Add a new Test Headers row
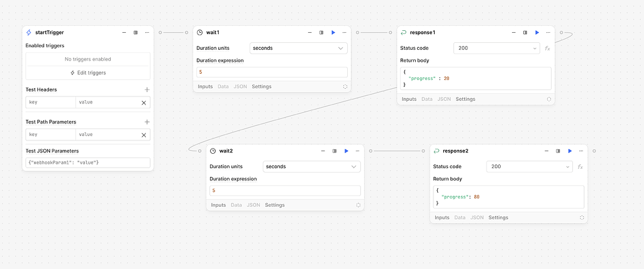The width and height of the screenshot is (644, 269). tap(147, 89)
